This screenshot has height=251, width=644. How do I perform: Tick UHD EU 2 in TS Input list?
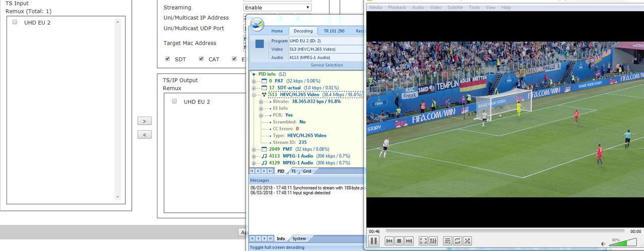click(15, 22)
